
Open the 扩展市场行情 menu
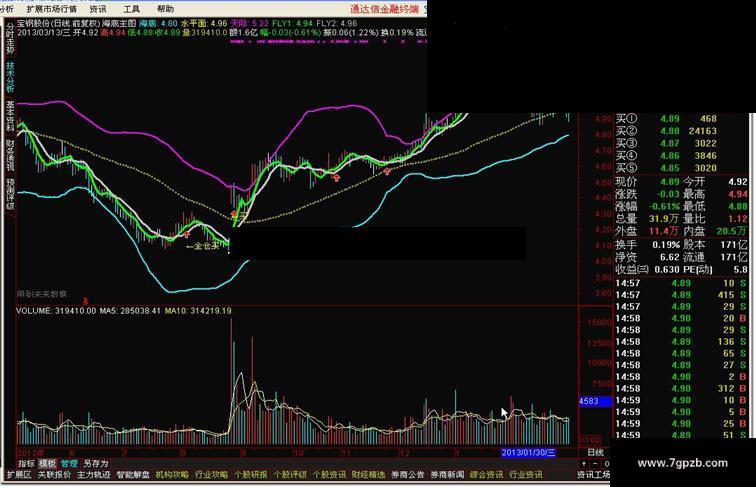[51, 9]
